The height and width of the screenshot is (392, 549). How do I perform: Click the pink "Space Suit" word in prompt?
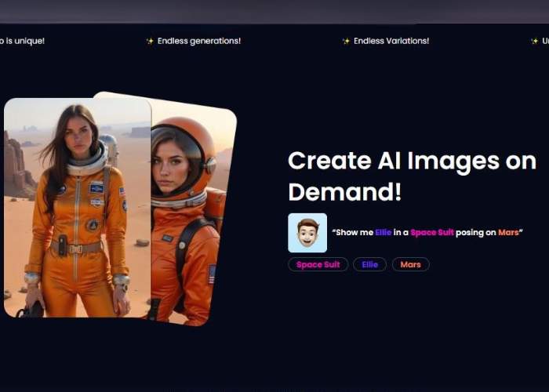(x=432, y=233)
